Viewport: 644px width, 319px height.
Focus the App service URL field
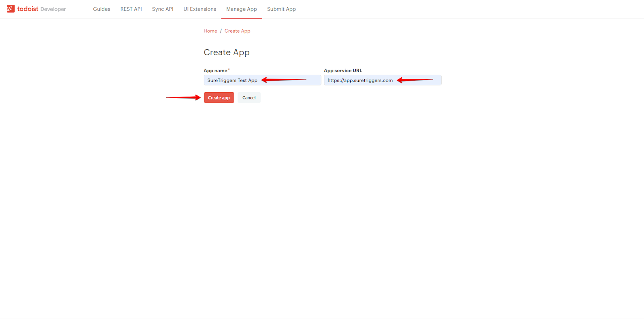tap(382, 80)
